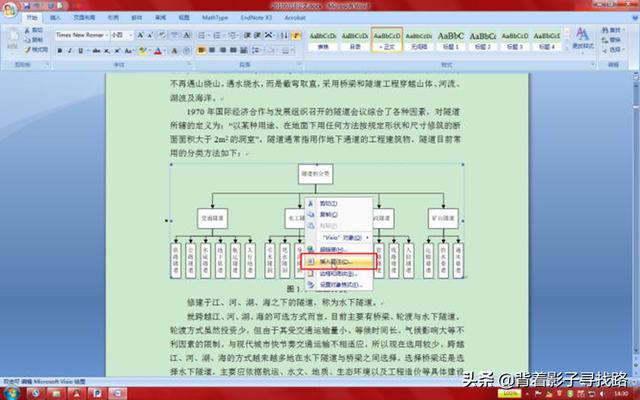This screenshot has height=400, width=640.
Task: Shrink the font size
Action: [x=151, y=36]
